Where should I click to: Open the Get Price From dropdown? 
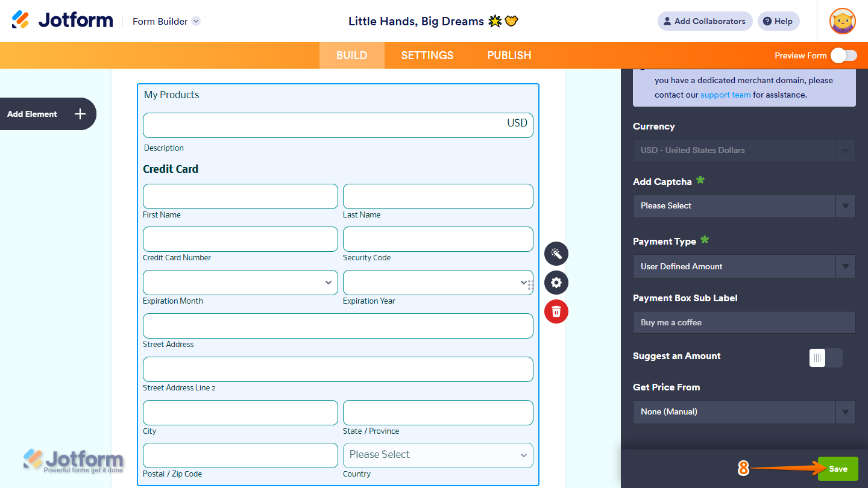[x=744, y=412]
